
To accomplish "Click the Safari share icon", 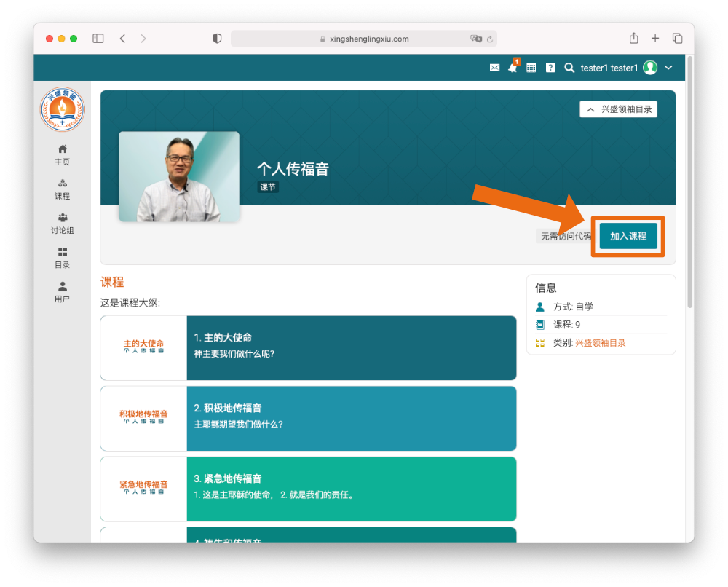I will [x=633, y=39].
